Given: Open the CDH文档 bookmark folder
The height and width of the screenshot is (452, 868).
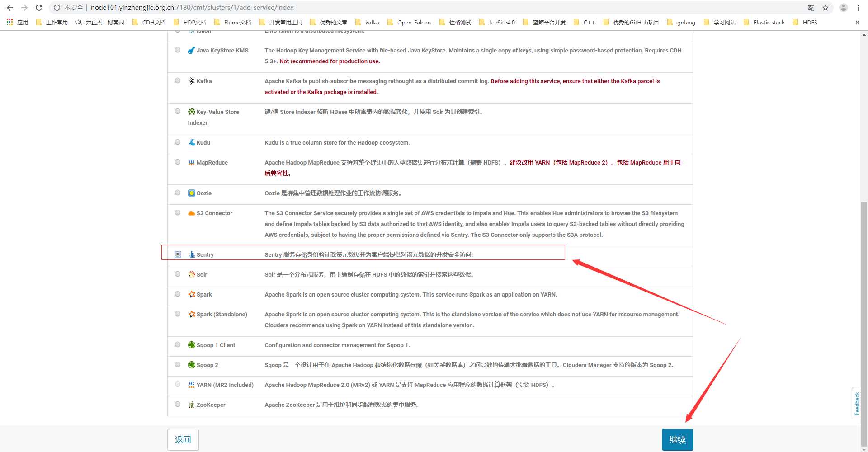Looking at the screenshot, I should coord(148,22).
